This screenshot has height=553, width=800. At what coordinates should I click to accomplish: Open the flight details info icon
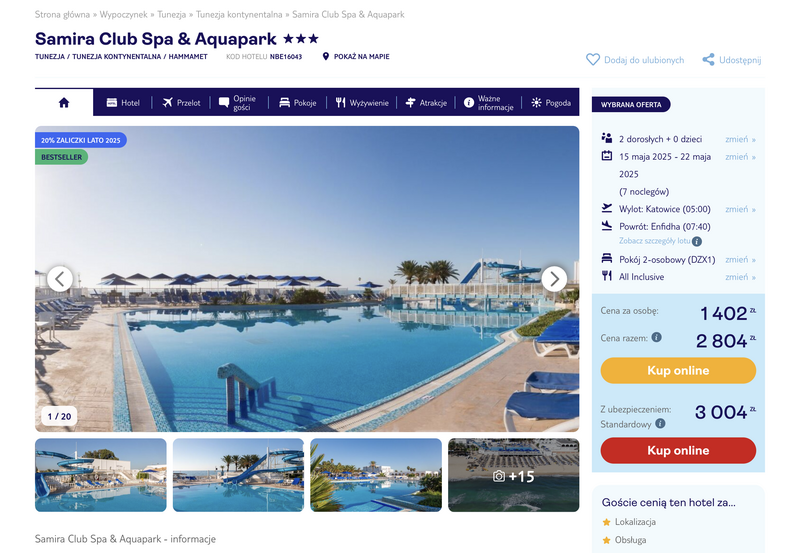click(x=696, y=241)
